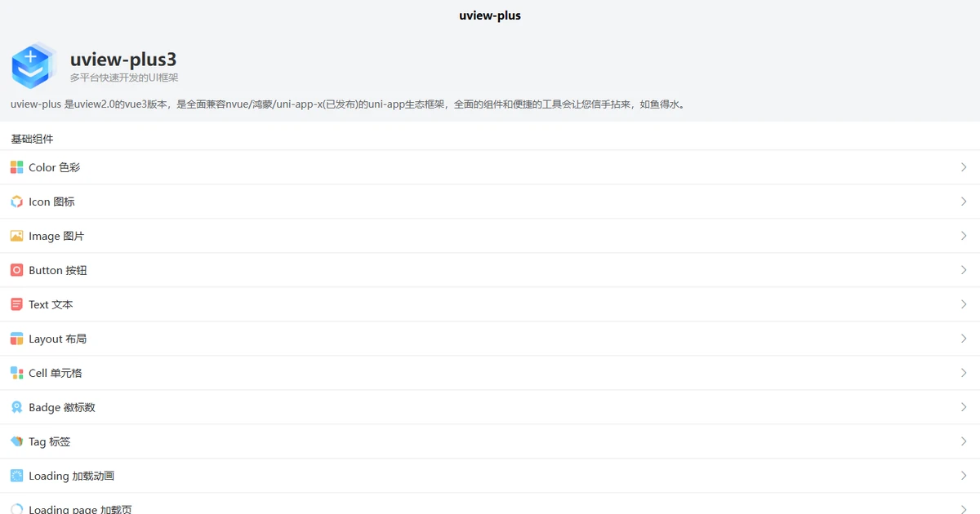Open Cell 单元格 via its right chevron

(964, 373)
